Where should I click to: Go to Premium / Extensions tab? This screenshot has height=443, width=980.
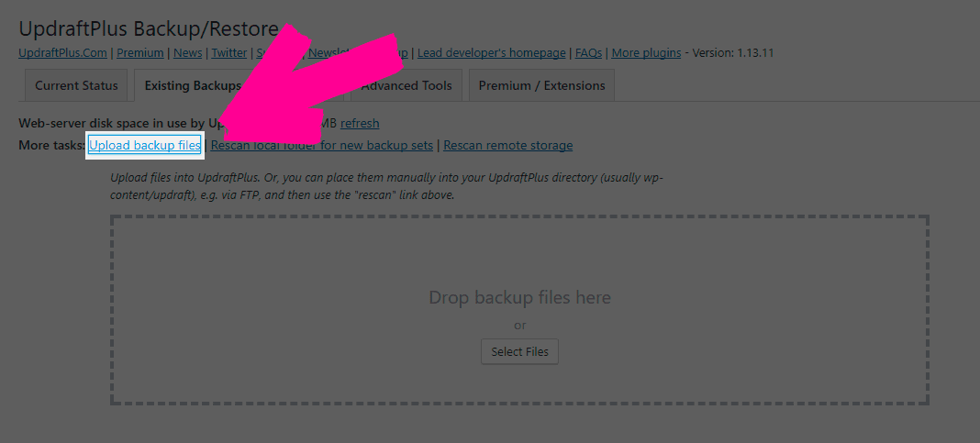541,85
